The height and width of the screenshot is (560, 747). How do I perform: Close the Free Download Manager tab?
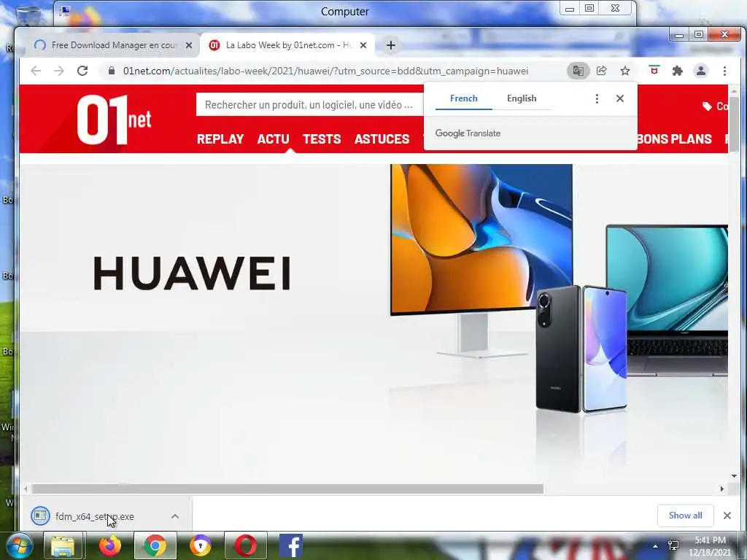[189, 45]
